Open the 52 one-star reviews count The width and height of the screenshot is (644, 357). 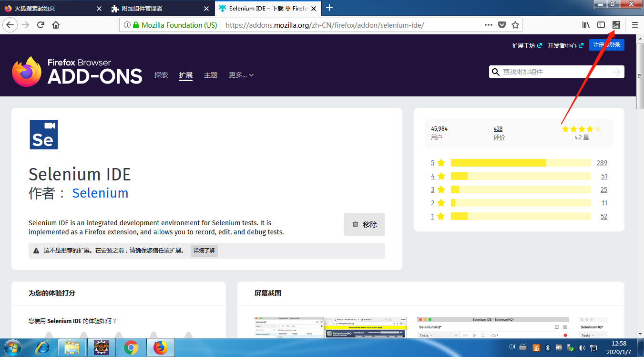click(x=604, y=216)
